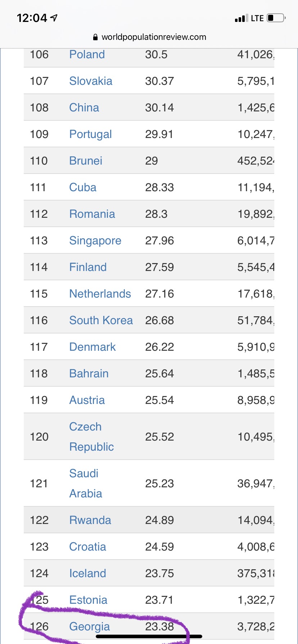
Task: Open the Singapore link
Action: [95, 241]
